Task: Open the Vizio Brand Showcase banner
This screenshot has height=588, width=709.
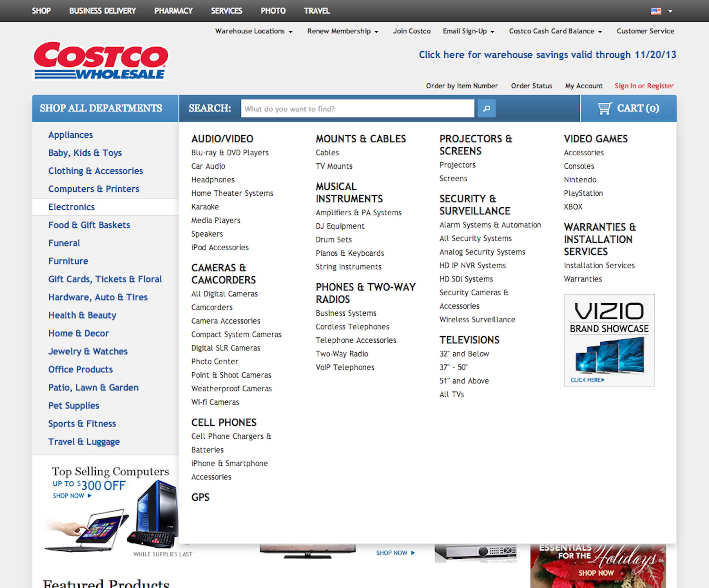Action: (609, 340)
